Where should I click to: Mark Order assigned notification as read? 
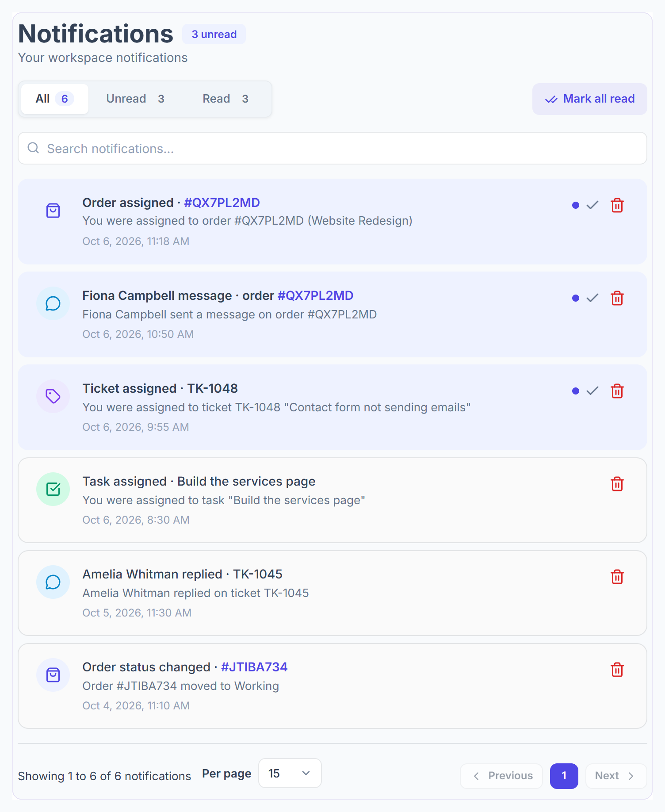click(x=592, y=205)
